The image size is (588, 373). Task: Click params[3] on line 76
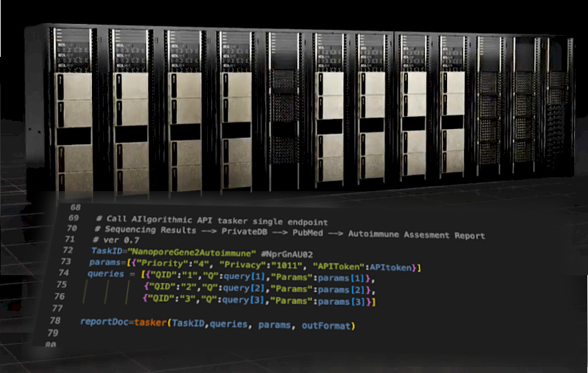(341, 302)
